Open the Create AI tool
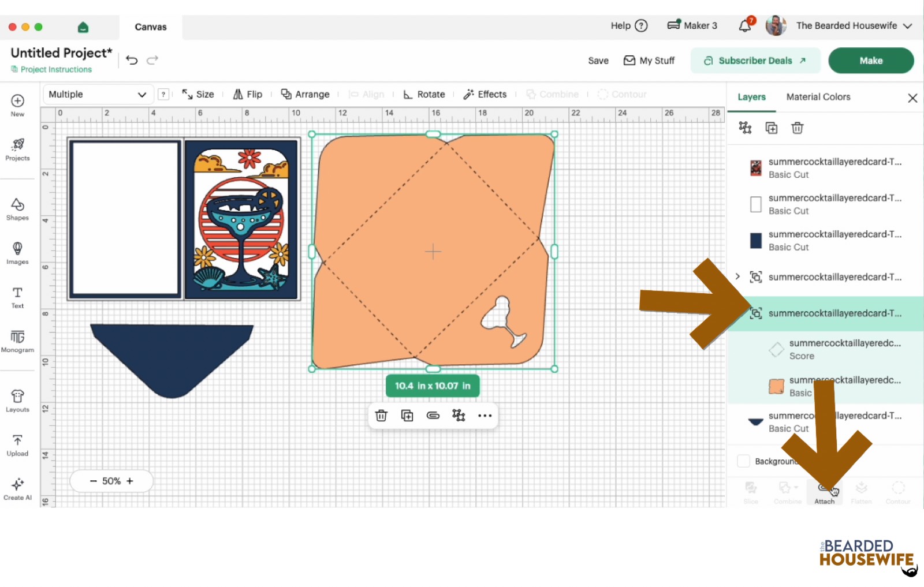The height and width of the screenshot is (587, 924). pos(17,489)
